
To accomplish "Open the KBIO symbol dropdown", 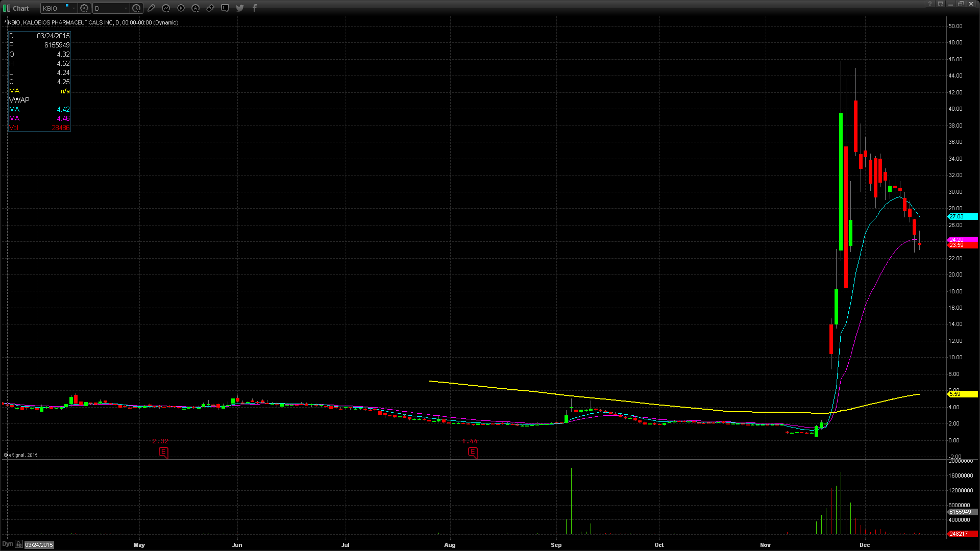I will click(x=73, y=8).
